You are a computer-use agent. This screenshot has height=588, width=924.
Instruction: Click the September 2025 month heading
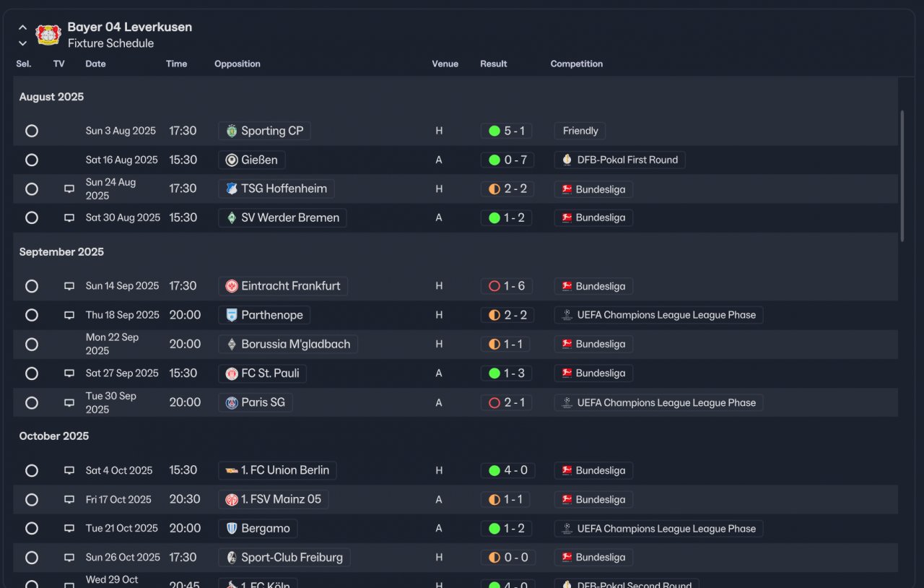point(61,252)
